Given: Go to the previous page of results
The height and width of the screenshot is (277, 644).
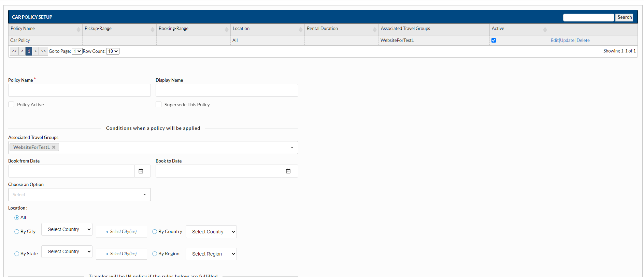Looking at the screenshot, I should (x=22, y=51).
